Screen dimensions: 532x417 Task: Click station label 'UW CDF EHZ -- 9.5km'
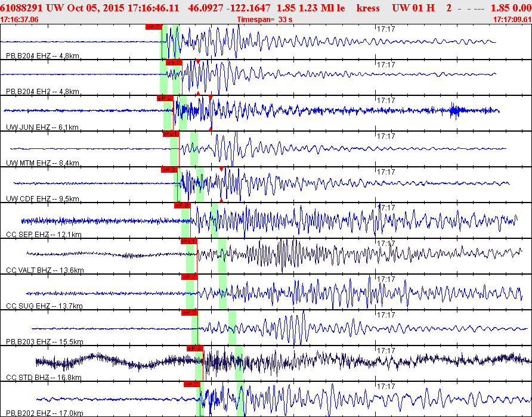pos(43,198)
